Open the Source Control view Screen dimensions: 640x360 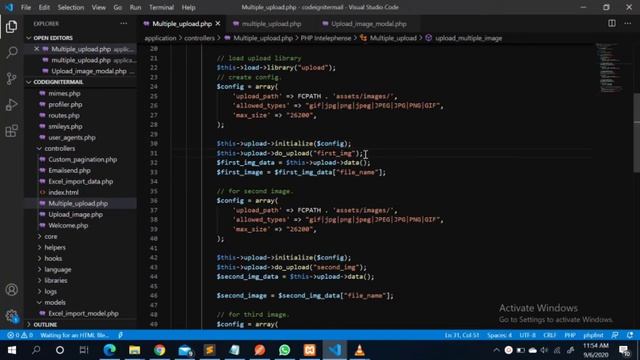tap(11, 78)
